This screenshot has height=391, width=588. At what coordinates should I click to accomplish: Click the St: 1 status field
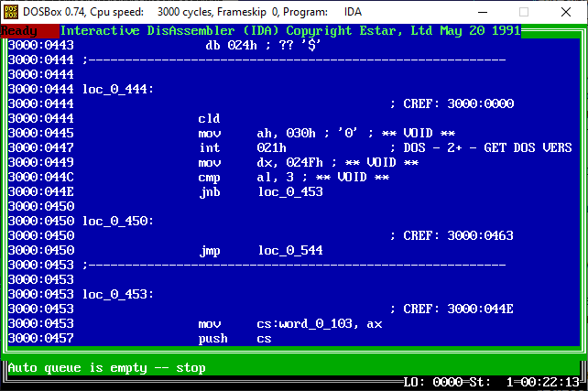491,382
